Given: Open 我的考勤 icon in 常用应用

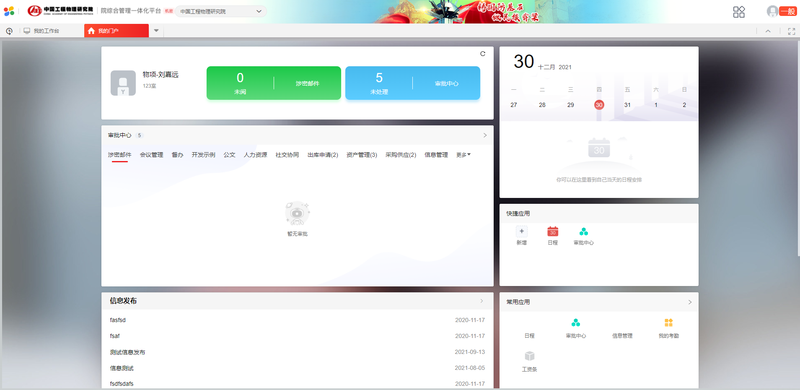Looking at the screenshot, I should 668,323.
